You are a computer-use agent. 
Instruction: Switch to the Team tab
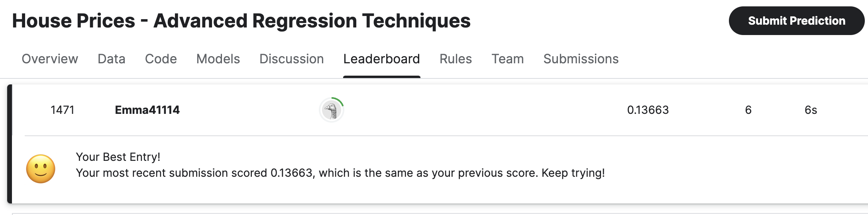(507, 59)
